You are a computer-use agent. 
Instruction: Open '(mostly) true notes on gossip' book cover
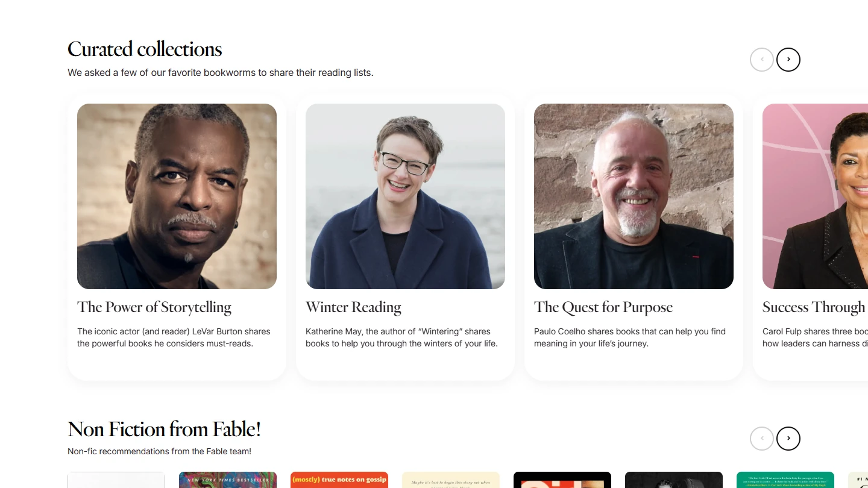tap(339, 480)
